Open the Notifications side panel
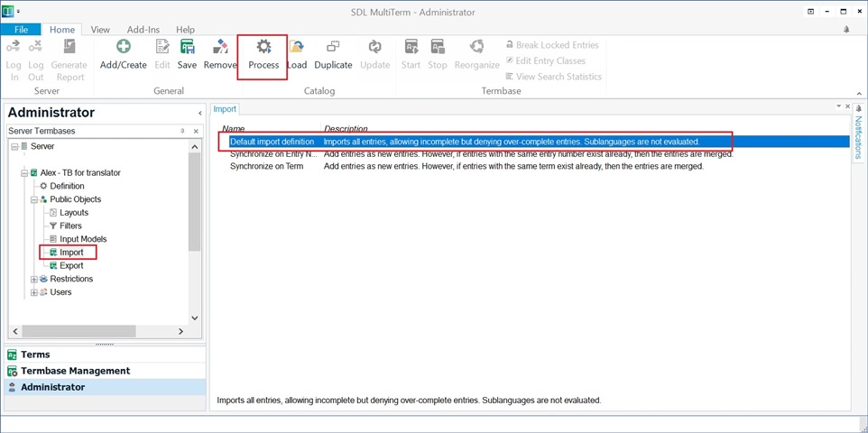The image size is (868, 433). click(859, 132)
